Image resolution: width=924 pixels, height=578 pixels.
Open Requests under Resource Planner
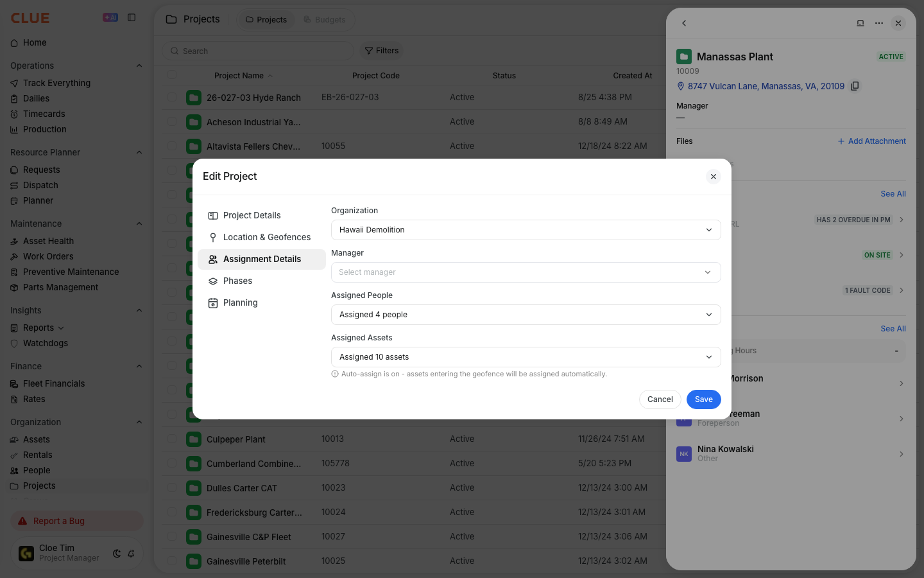41,170
